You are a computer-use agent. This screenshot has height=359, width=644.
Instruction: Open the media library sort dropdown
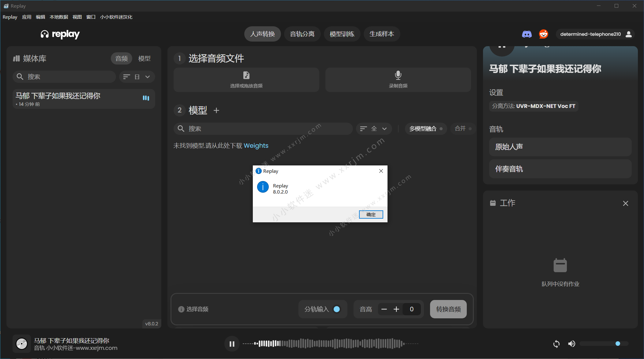[x=137, y=77]
